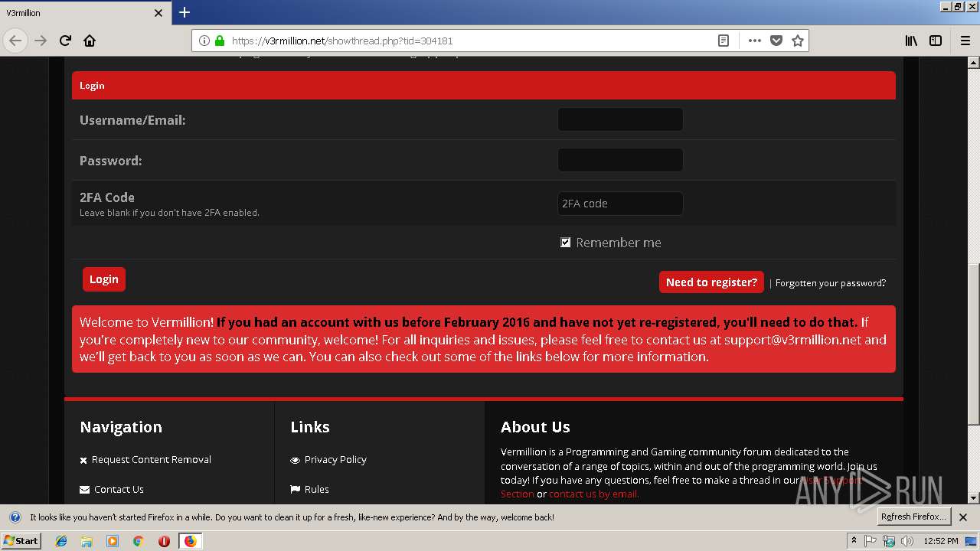The width and height of the screenshot is (980, 551).
Task: Click the page vertical scrollbar thumb
Action: click(973, 344)
